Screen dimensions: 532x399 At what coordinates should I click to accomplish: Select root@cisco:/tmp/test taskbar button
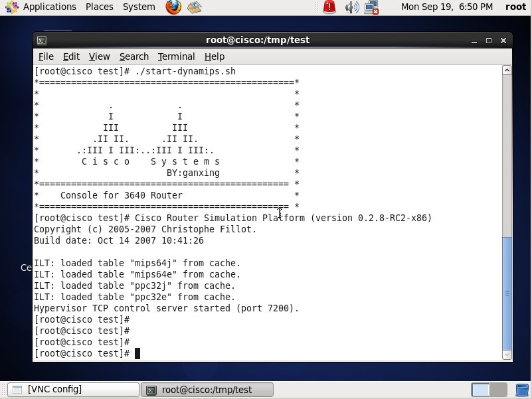tap(207, 390)
